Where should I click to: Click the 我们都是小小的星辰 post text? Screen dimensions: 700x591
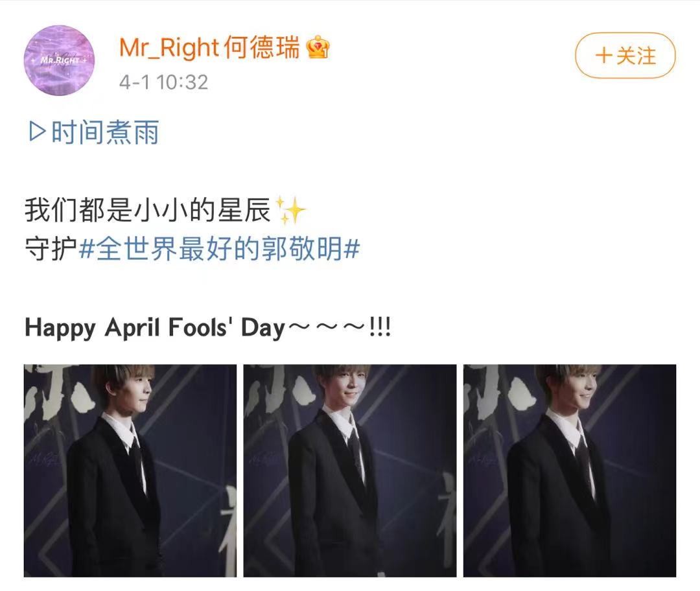click(147, 210)
